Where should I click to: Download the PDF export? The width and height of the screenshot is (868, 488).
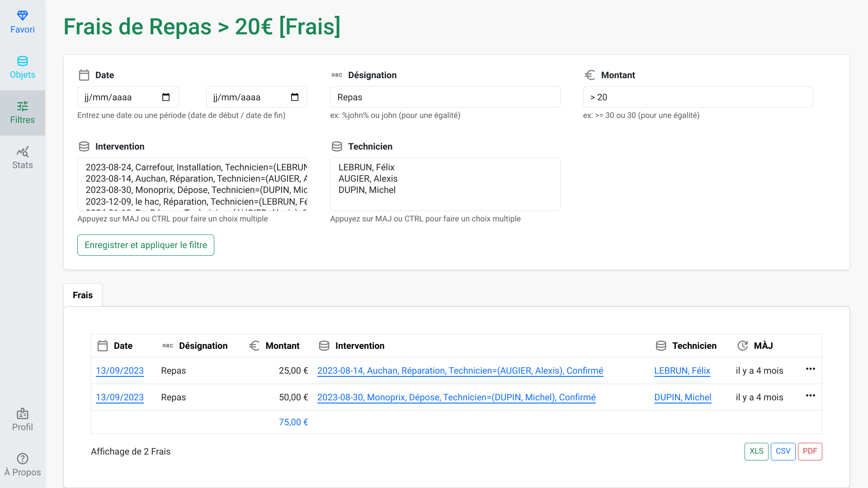pos(810,451)
